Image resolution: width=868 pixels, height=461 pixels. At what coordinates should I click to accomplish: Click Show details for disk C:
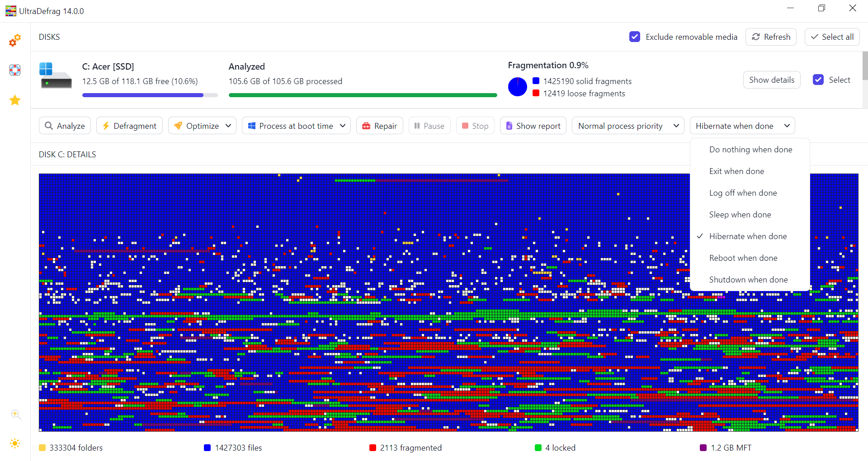coord(771,80)
